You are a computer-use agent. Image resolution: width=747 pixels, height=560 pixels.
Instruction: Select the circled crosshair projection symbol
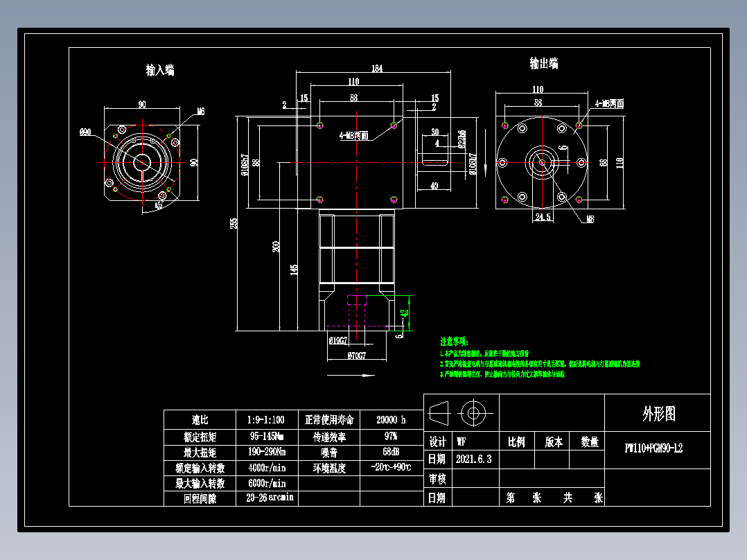[475, 414]
